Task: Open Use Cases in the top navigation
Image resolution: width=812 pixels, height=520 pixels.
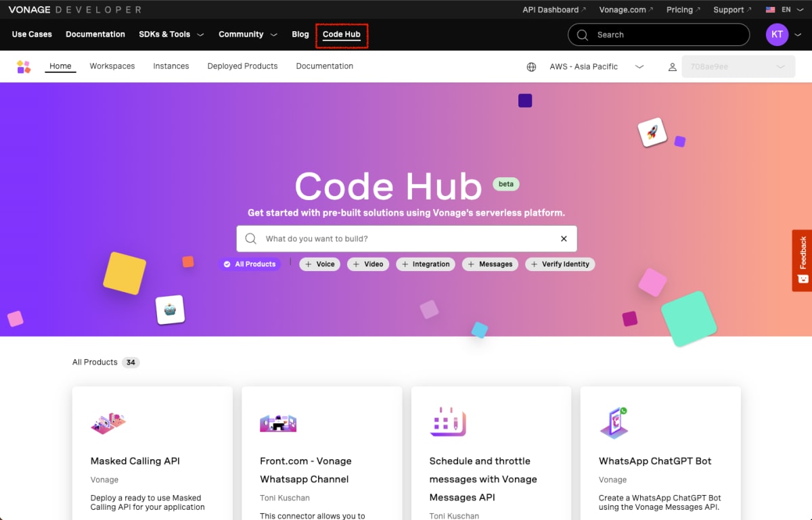Action: click(x=32, y=34)
